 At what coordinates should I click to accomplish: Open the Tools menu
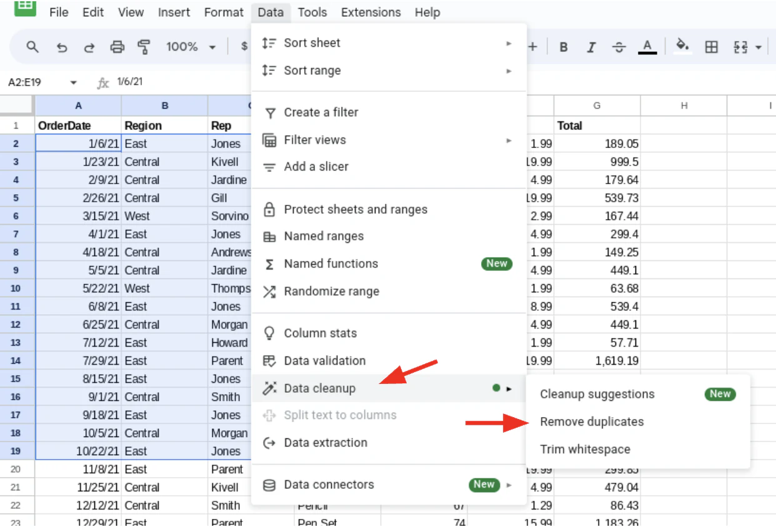(x=312, y=12)
